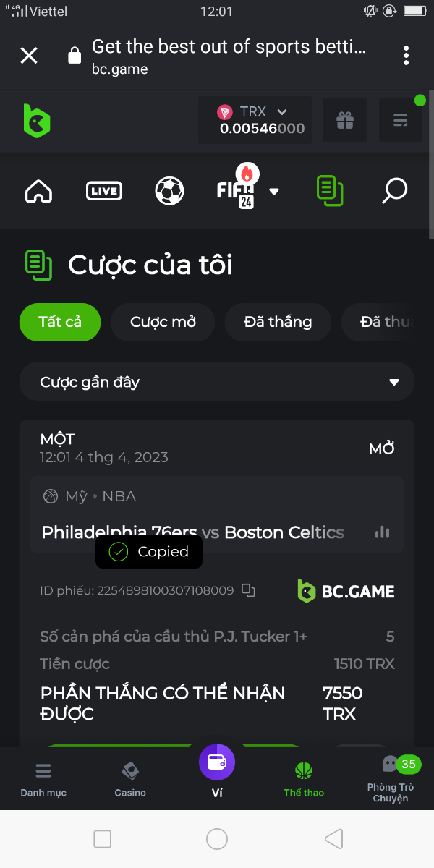Open browser three-dot menu

pos(407,55)
